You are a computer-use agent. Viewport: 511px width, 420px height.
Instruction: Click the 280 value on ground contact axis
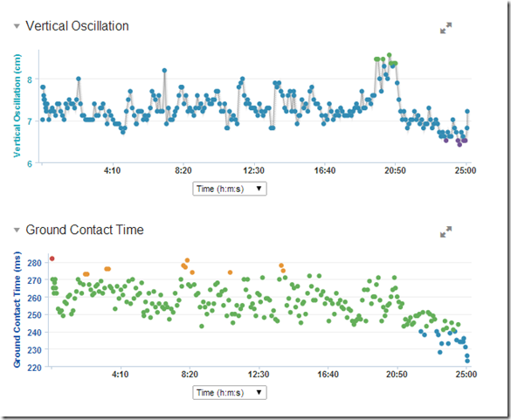click(34, 263)
